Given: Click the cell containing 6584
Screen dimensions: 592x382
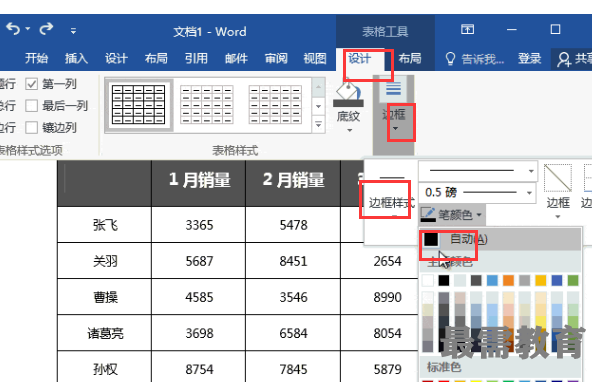Looking at the screenshot, I should tap(293, 333).
